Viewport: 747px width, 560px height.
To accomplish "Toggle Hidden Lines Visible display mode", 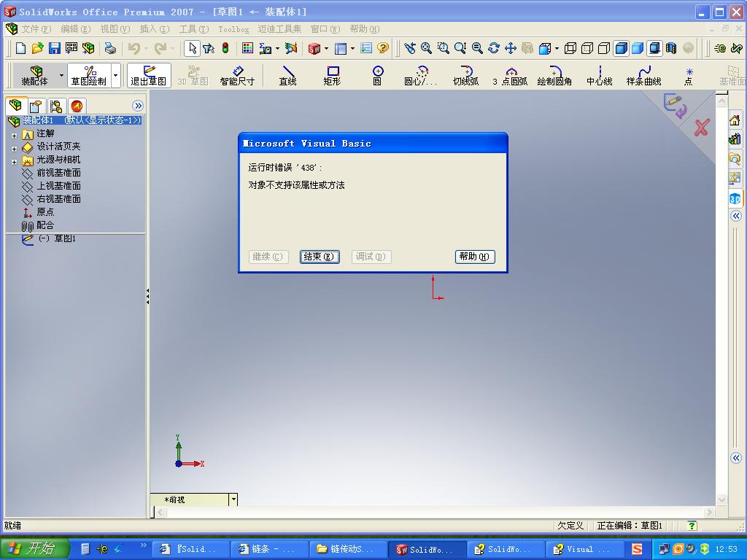I will 587,48.
